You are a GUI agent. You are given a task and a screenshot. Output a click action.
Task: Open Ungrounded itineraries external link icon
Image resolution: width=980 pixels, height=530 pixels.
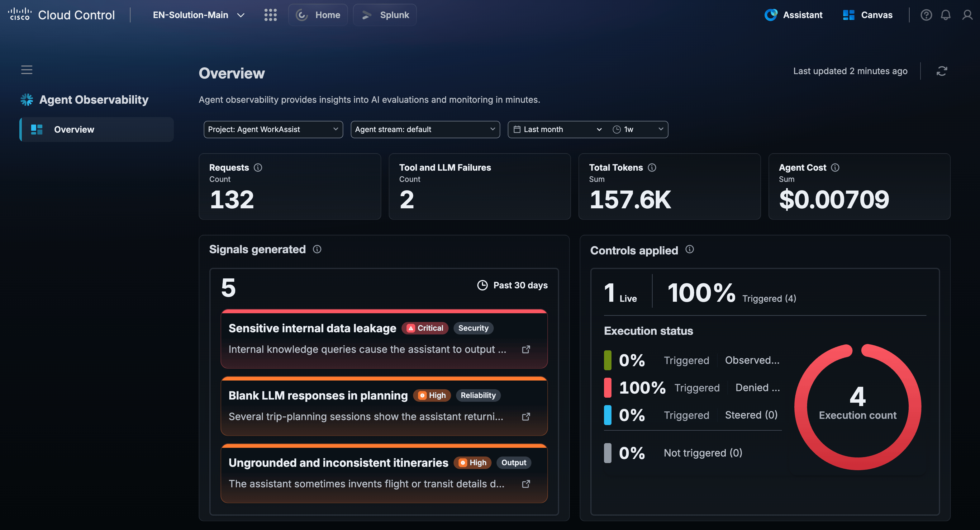click(x=526, y=484)
